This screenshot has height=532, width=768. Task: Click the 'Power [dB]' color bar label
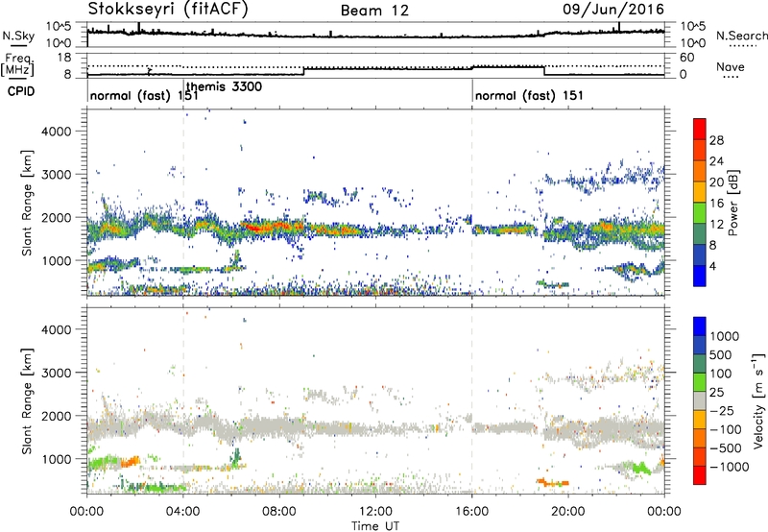(x=732, y=203)
